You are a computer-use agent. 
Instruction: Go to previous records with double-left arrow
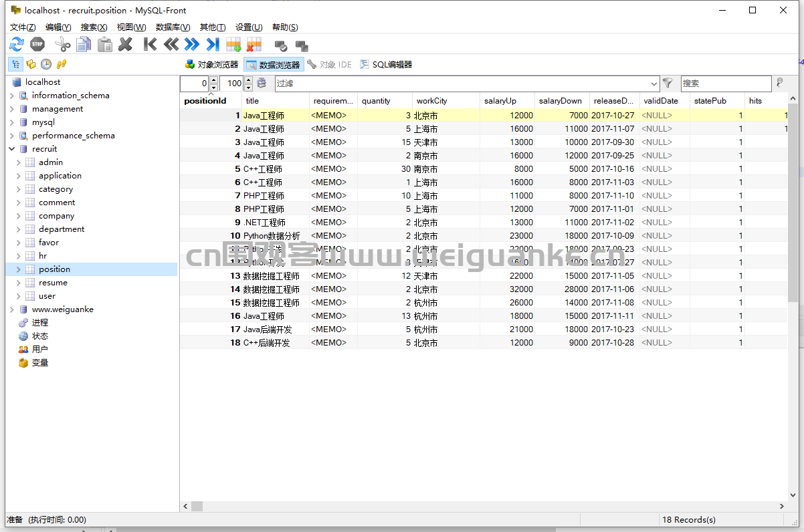pos(171,45)
